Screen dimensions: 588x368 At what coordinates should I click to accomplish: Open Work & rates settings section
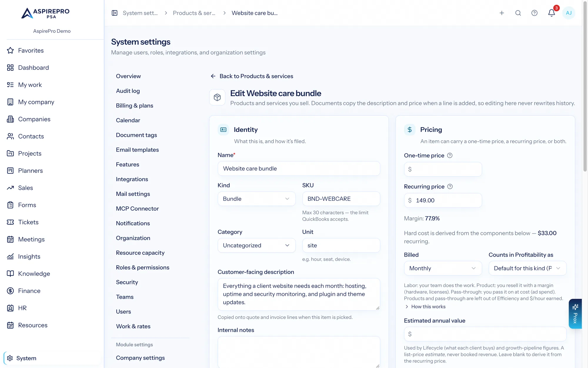coord(133,326)
